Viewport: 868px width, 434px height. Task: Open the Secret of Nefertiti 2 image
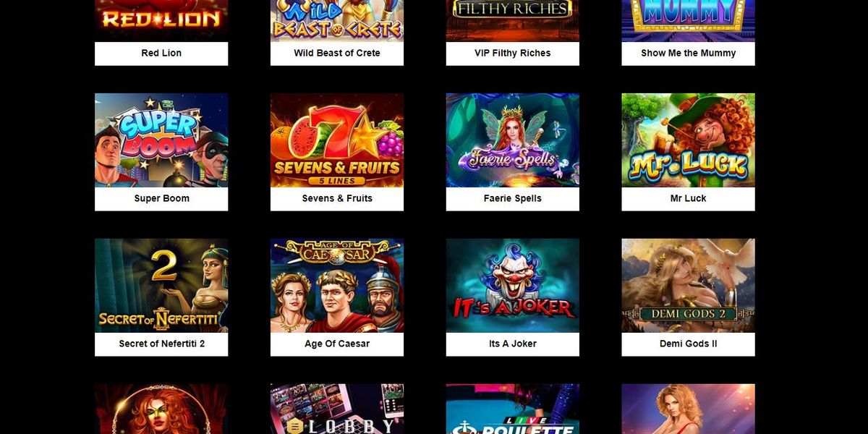[x=161, y=286]
